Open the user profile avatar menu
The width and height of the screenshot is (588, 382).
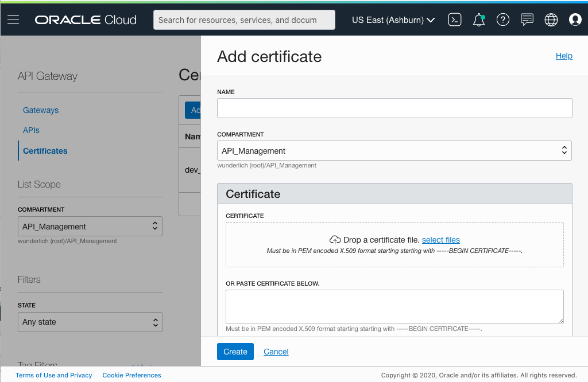[575, 19]
